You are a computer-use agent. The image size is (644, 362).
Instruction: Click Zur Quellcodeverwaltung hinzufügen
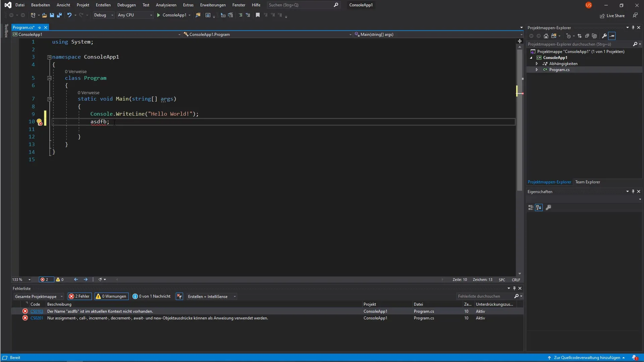[587, 358]
